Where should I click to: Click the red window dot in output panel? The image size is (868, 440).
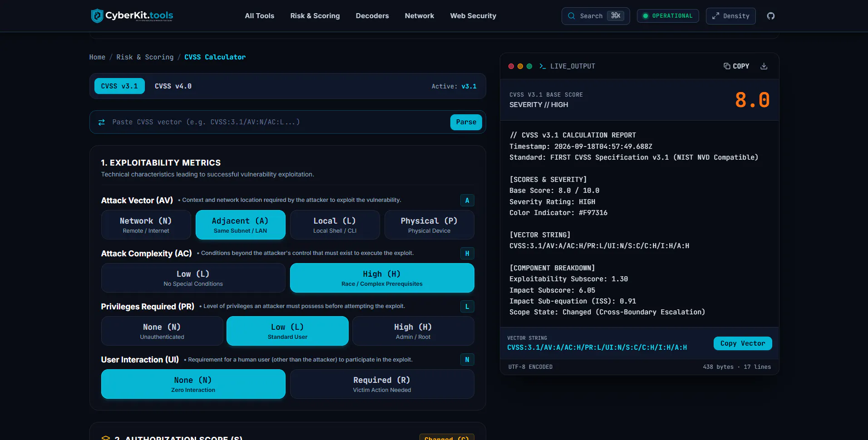tap(511, 66)
